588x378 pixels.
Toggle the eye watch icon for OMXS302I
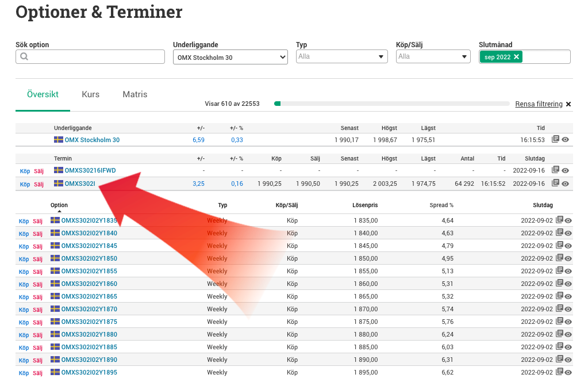coord(566,184)
